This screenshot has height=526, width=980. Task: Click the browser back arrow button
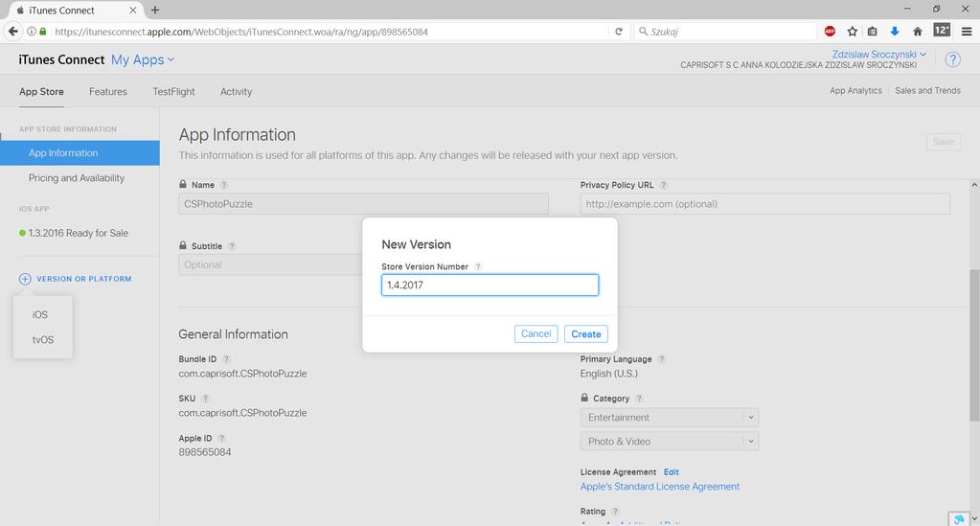pos(13,32)
